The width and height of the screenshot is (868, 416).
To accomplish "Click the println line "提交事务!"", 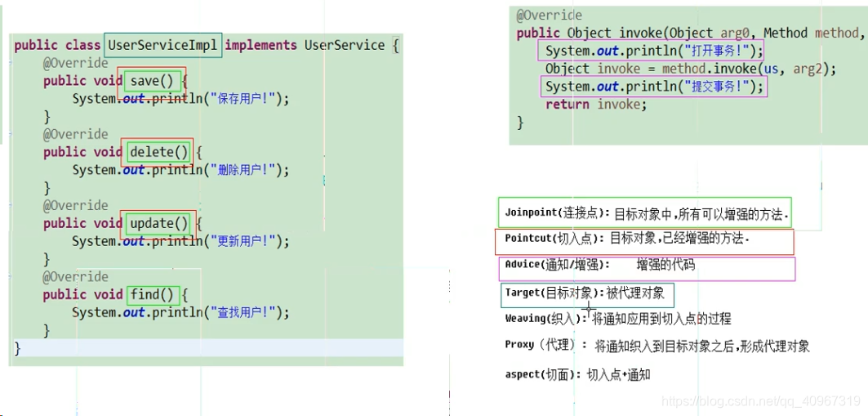I will click(x=654, y=87).
